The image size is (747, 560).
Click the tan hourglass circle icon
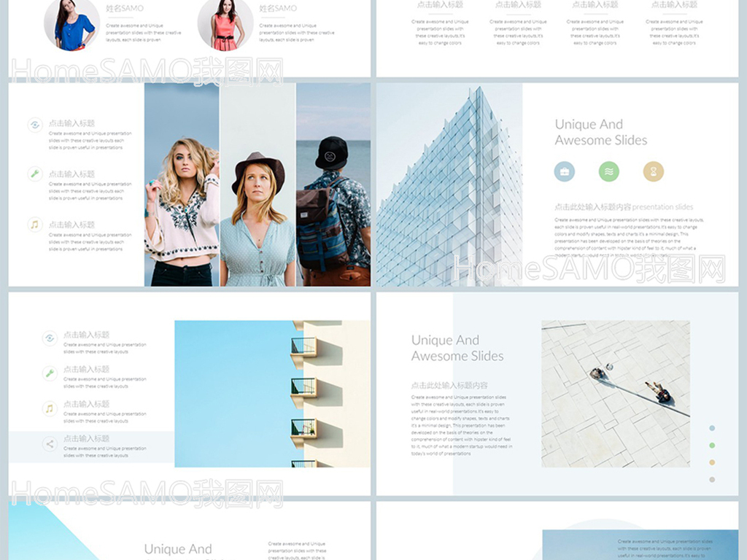tap(654, 171)
